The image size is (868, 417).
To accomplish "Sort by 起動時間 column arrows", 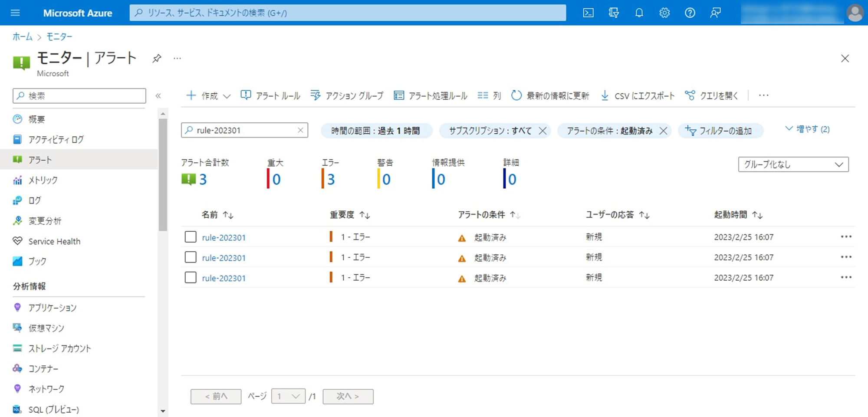I will [x=758, y=215].
